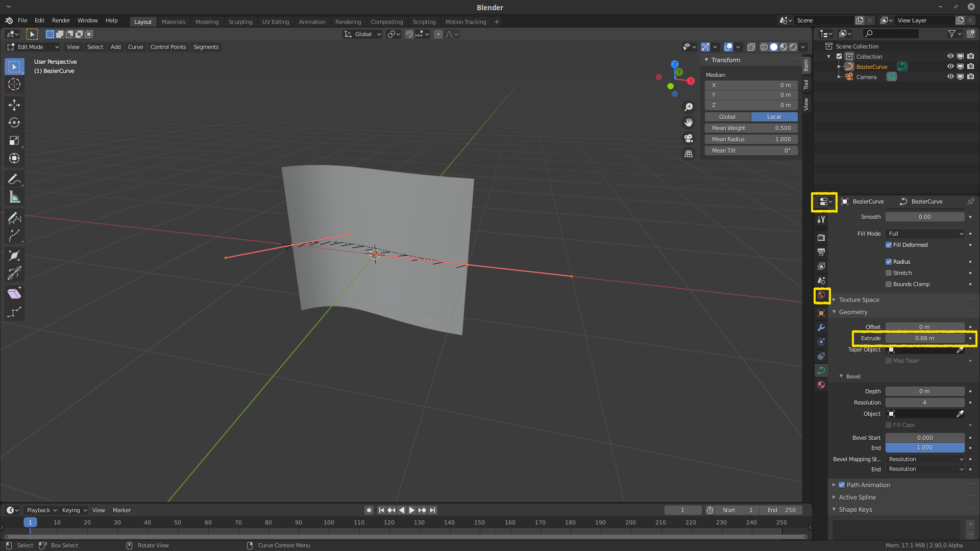
Task: Select the Scale tool
Action: point(14,140)
